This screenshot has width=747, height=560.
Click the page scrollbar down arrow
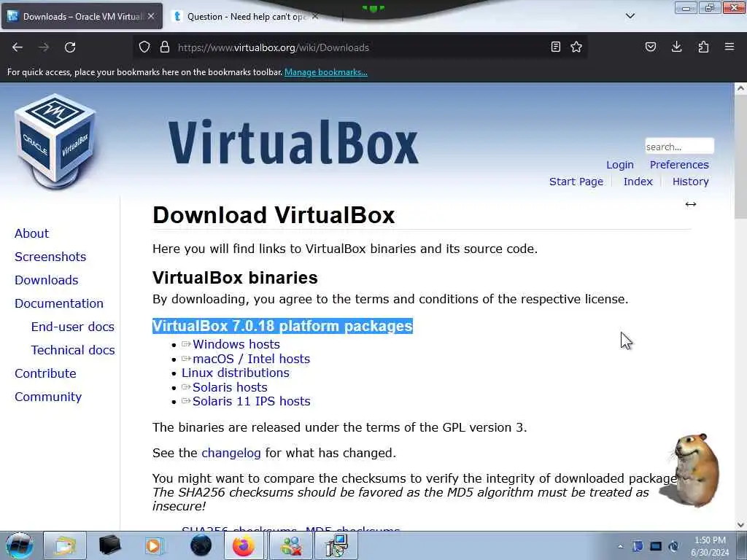[x=740, y=525]
